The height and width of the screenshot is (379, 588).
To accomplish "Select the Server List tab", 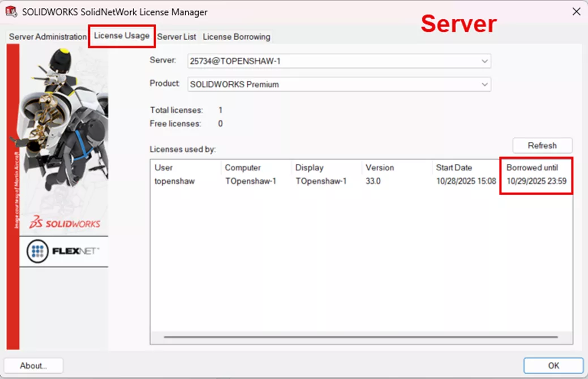I will [176, 36].
